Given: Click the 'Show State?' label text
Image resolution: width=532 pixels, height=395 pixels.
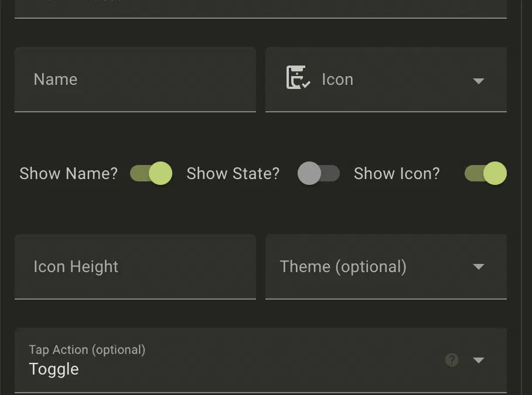Looking at the screenshot, I should (233, 174).
